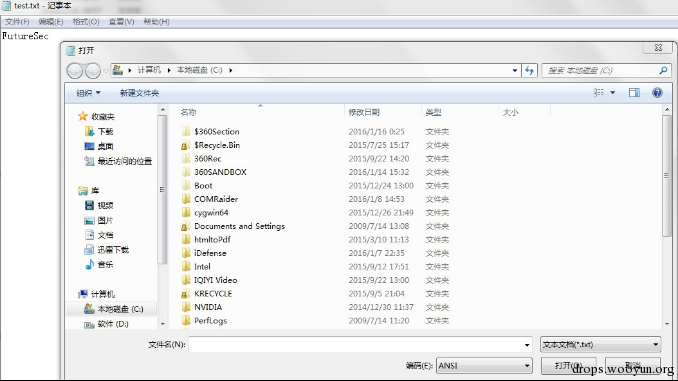The width and height of the screenshot is (678, 381).
Task: Expand the address bar history dropdown
Action: pos(515,70)
